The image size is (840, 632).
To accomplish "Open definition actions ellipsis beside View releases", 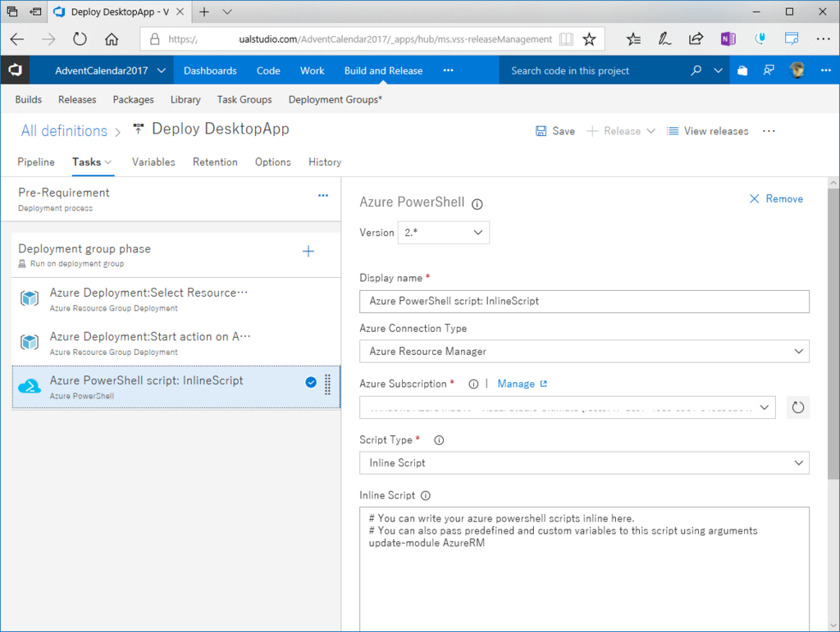I will coord(769,131).
